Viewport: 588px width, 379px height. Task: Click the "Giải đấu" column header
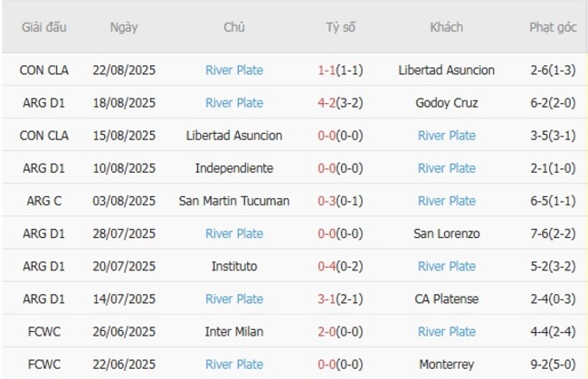43,27
